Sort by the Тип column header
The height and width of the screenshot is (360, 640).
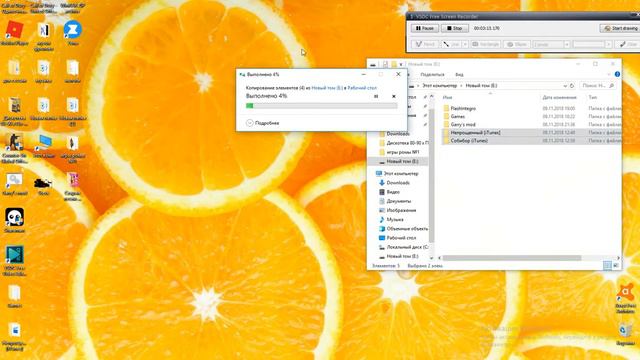(593, 98)
